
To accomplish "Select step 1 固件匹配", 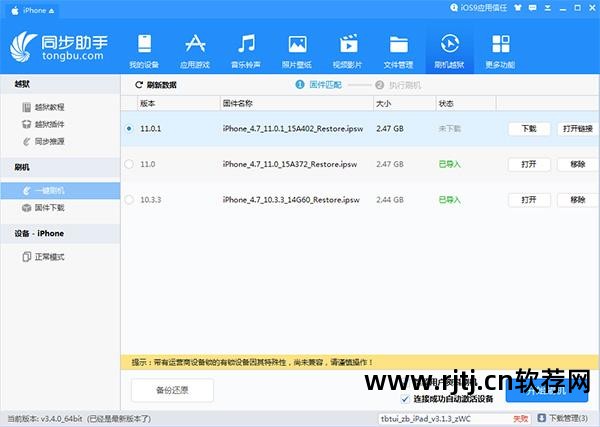I will click(319, 85).
